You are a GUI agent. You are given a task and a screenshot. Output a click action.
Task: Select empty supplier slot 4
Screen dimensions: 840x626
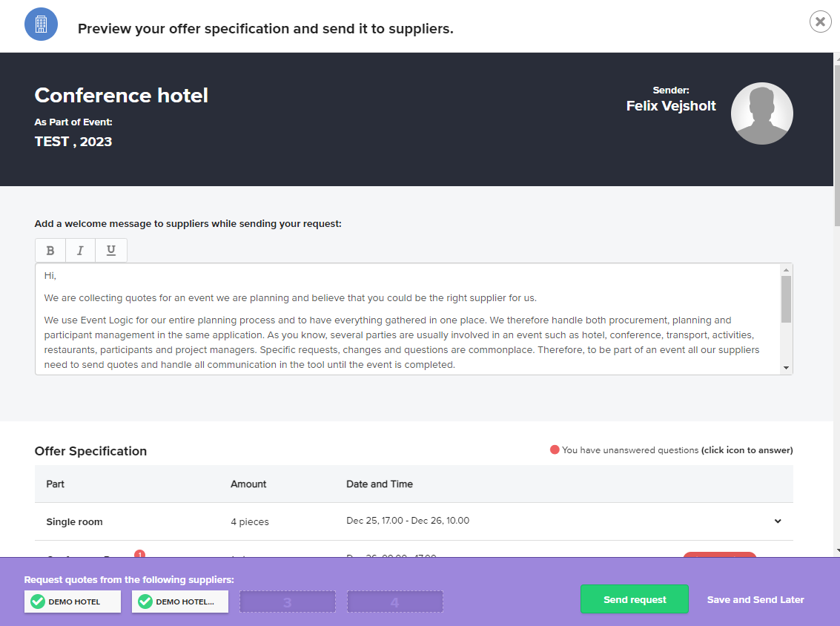pyautogui.click(x=395, y=602)
